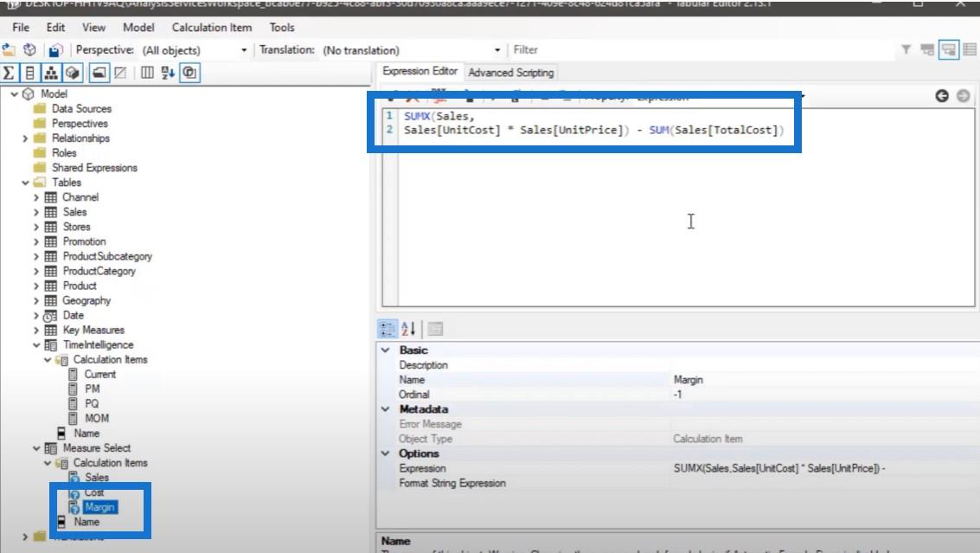This screenshot has width=980, height=553.
Task: Toggle the A-Z sort alphabetically button
Action: click(x=168, y=73)
